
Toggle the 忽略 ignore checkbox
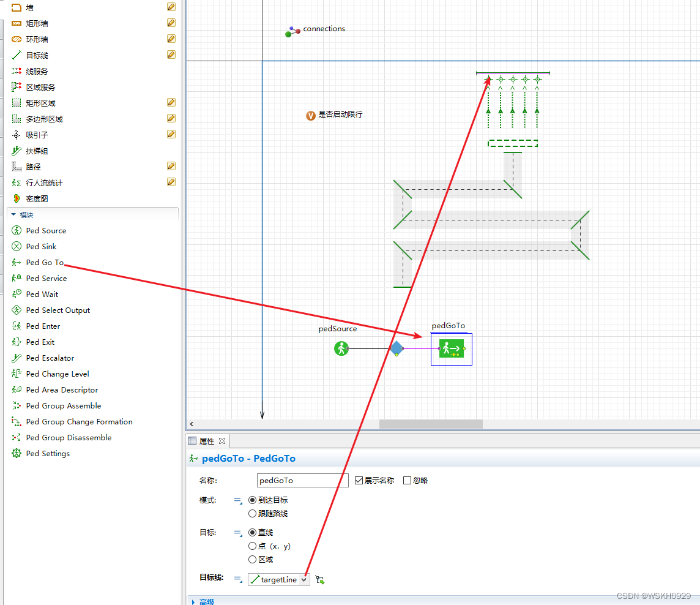coord(407,480)
